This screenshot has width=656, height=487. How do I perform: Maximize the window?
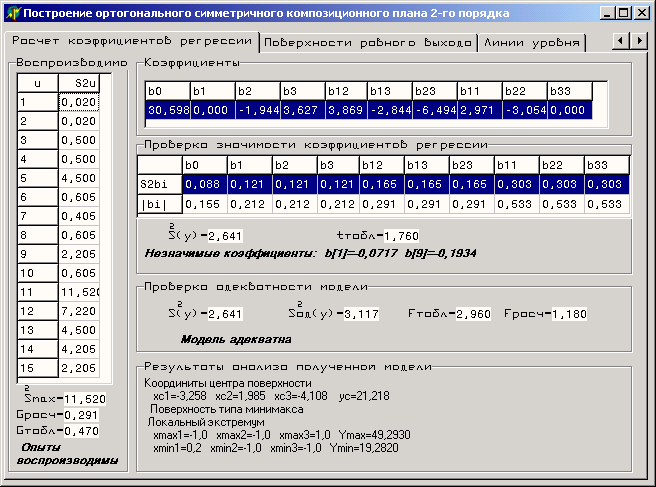pos(623,13)
